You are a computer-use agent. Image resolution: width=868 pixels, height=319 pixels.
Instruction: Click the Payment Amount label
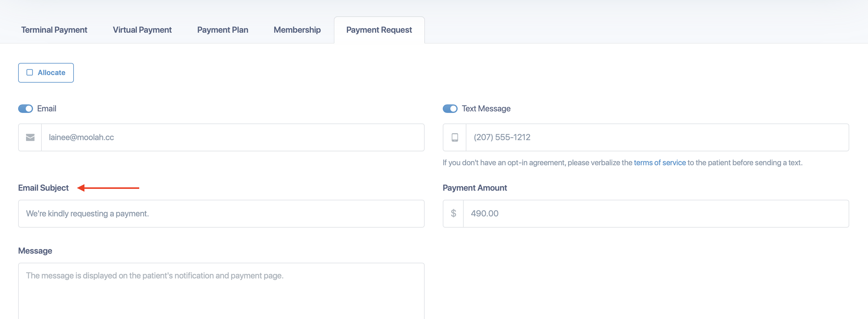pos(475,188)
